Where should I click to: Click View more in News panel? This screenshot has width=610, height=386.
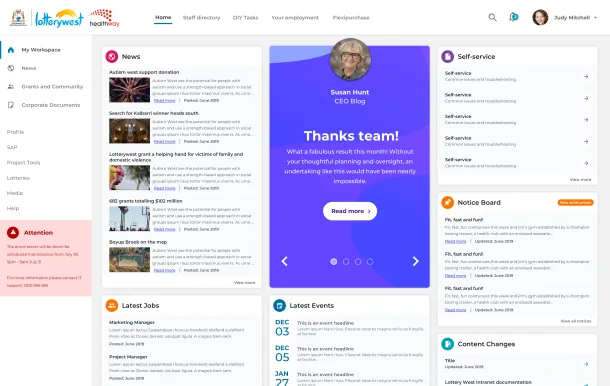[245, 282]
